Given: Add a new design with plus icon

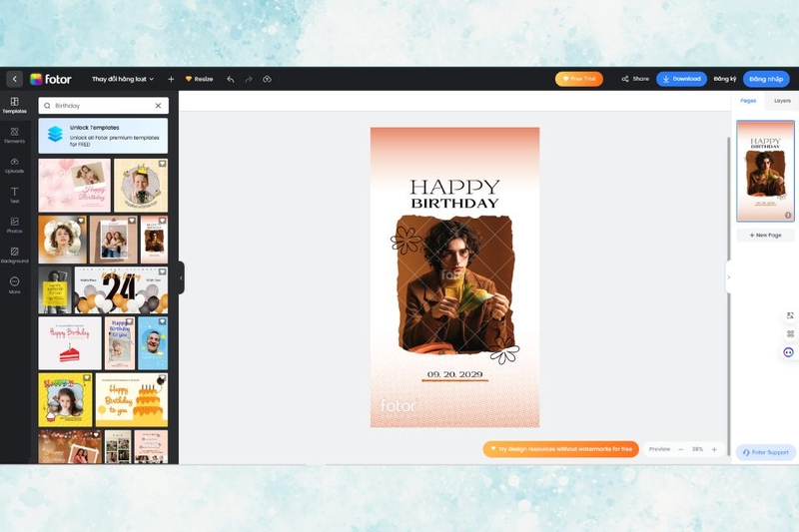Looking at the screenshot, I should tap(171, 79).
